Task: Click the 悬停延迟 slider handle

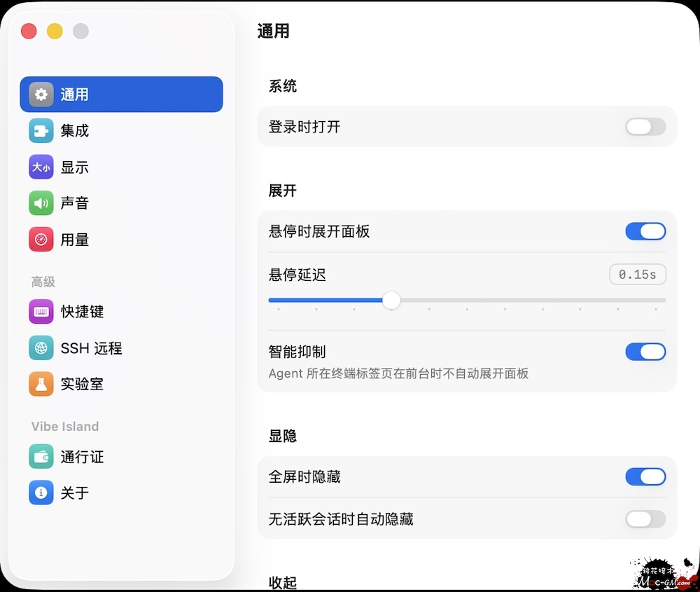Action: 391,301
